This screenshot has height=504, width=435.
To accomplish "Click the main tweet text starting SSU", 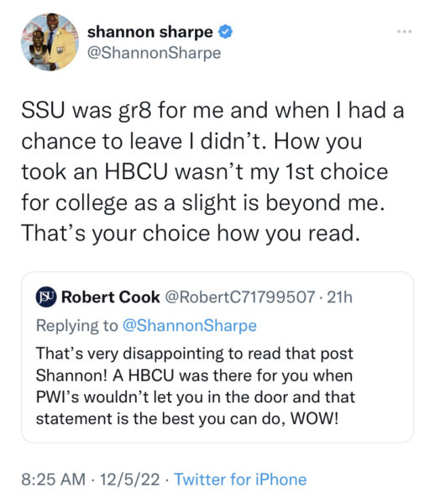I will pos(212,172).
